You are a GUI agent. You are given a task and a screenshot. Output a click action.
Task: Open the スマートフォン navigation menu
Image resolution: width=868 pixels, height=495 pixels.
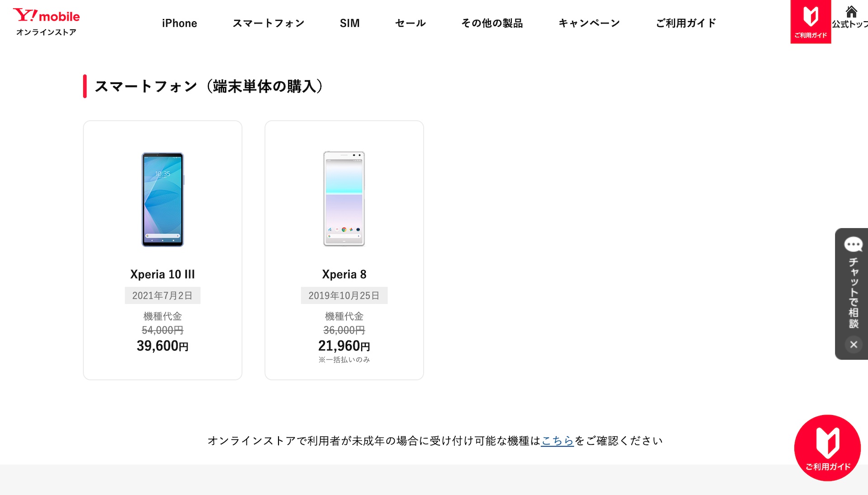click(x=269, y=23)
